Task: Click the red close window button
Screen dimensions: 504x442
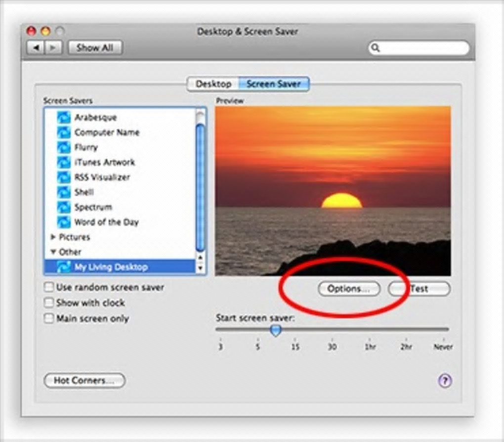Action: tap(31, 31)
